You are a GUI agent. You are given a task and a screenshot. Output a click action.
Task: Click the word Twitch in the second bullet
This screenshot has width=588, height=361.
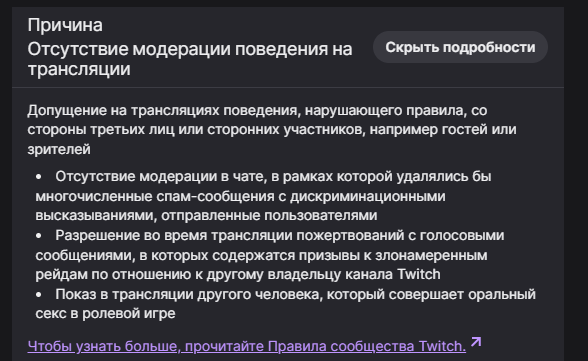click(x=418, y=274)
